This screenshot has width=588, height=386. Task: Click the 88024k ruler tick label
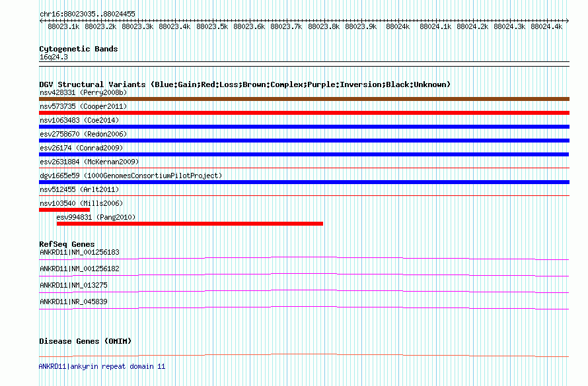click(x=398, y=26)
